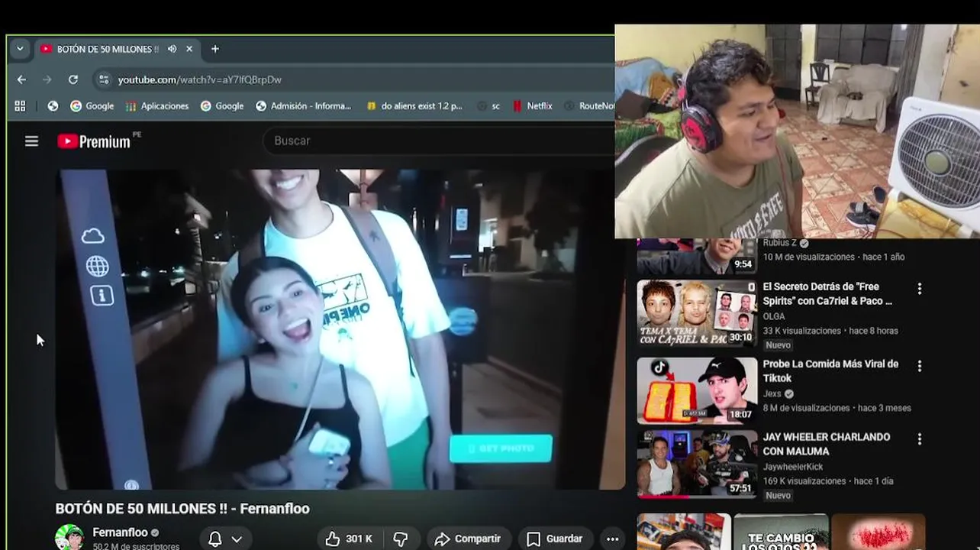
Task: Go to YouTube Premium home logo
Action: click(x=94, y=141)
